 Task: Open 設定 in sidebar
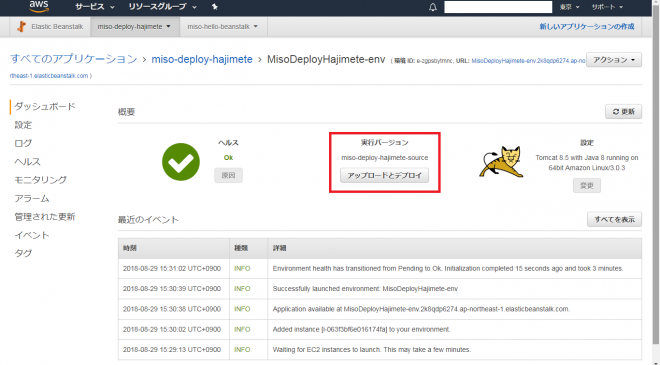(23, 125)
